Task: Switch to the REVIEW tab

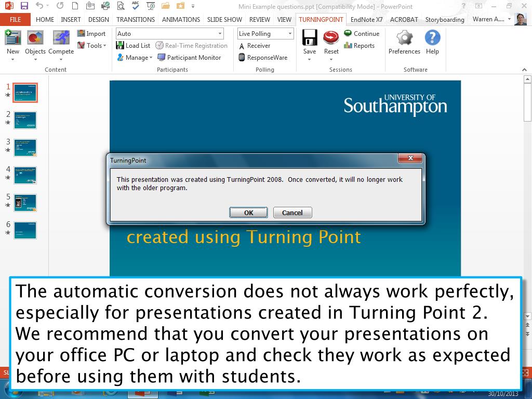Action: pos(260,20)
